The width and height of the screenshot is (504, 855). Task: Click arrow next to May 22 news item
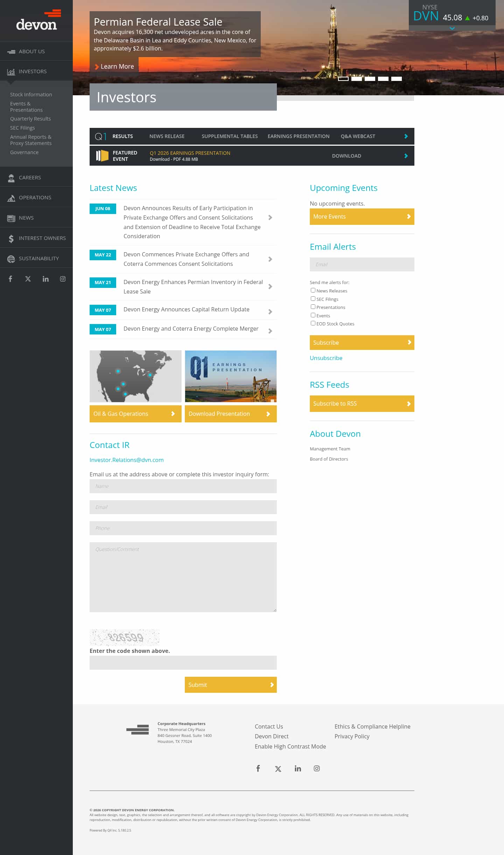point(270,259)
